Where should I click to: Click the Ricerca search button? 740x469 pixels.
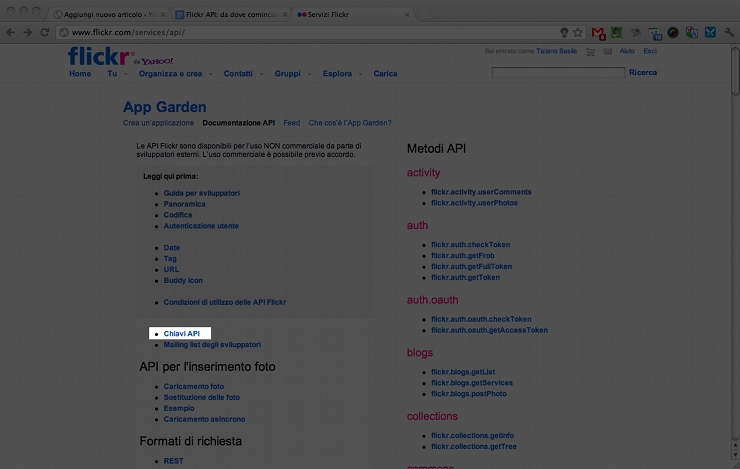[643, 72]
